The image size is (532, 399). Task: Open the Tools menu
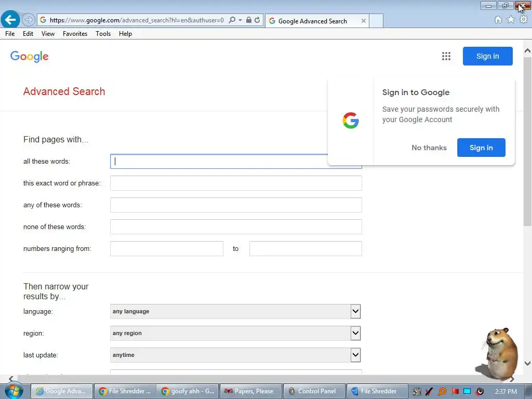pos(103,34)
